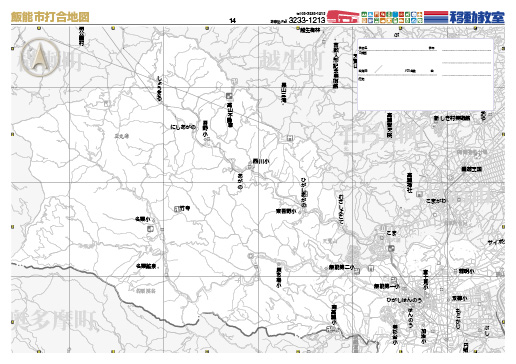Click the map icon beside 名栗小
Viewport: 516px width, 364px height.
[150, 228]
